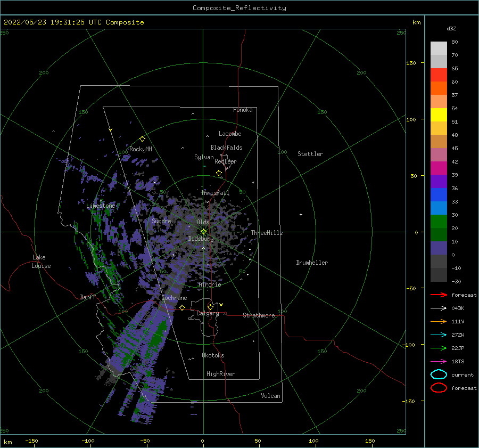The image size is (479, 448).
Task: Click the RedDeer city label
Action: (x=226, y=161)
